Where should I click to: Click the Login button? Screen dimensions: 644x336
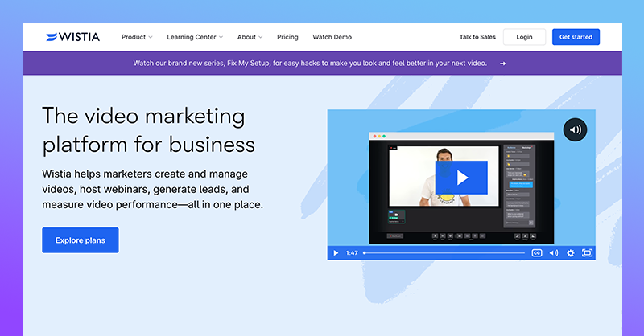524,37
